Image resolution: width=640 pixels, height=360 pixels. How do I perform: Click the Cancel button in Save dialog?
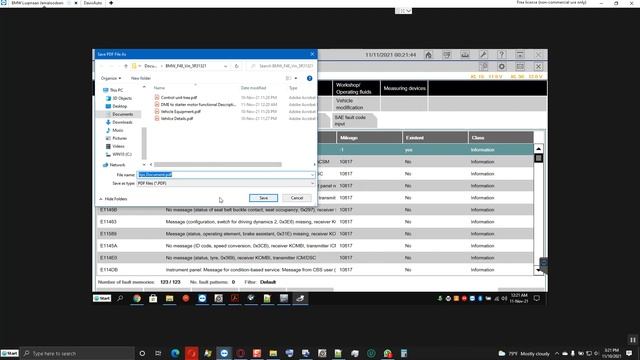coord(297,198)
